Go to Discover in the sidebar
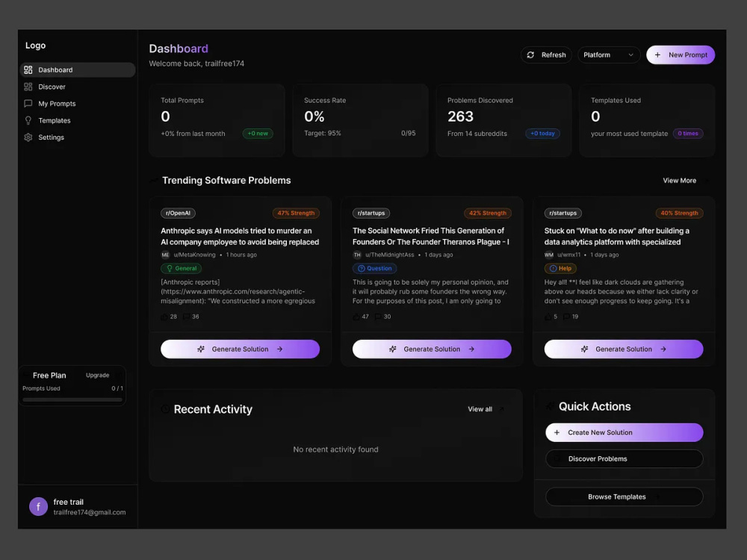This screenshot has height=560, width=747. coord(78,87)
